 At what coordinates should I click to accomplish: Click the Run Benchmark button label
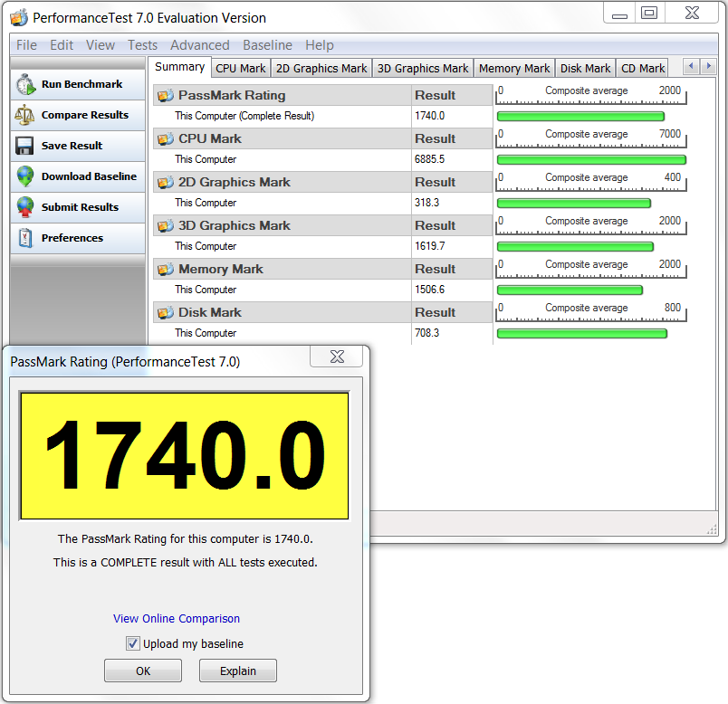pyautogui.click(x=82, y=84)
